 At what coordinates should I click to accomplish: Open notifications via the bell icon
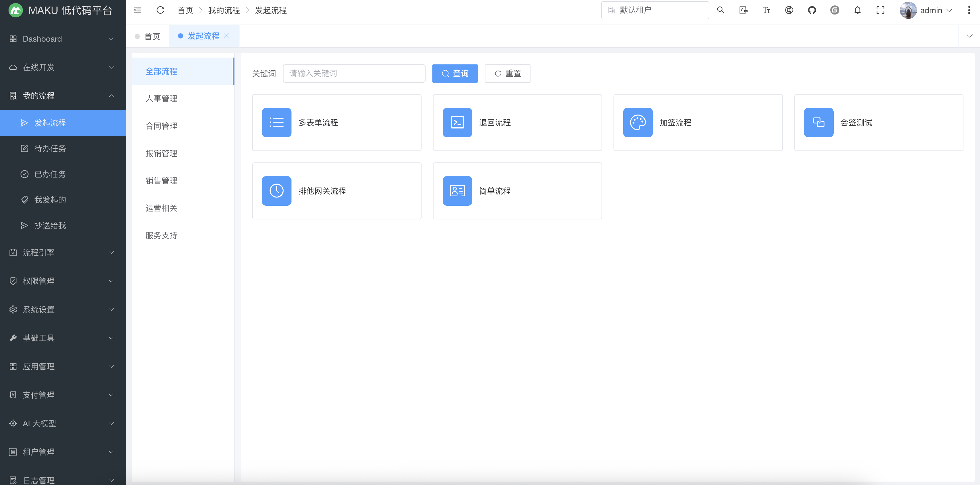click(x=857, y=10)
